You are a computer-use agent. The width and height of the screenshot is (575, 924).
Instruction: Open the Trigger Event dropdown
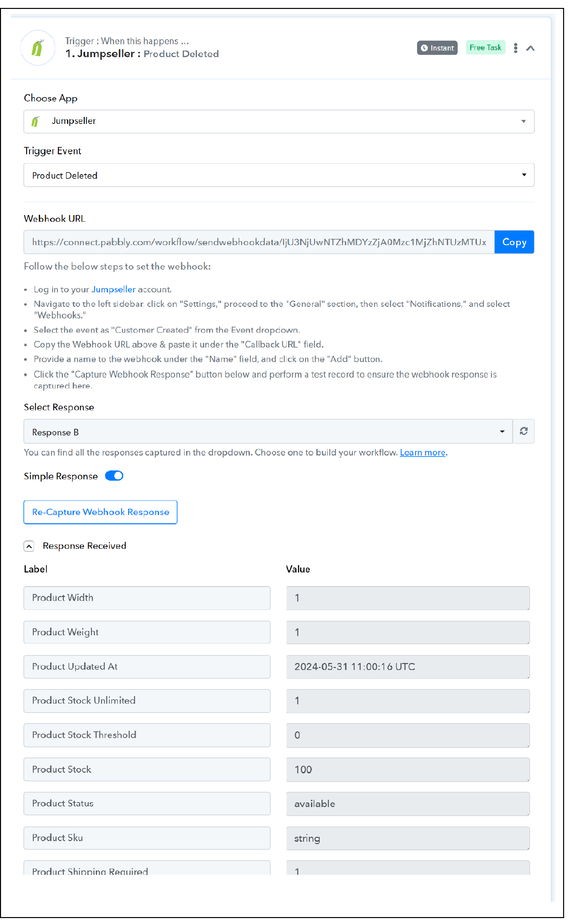point(279,175)
